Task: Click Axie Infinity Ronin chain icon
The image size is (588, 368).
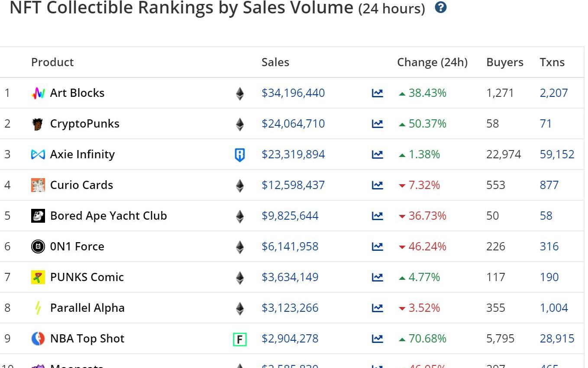Action: pyautogui.click(x=239, y=155)
